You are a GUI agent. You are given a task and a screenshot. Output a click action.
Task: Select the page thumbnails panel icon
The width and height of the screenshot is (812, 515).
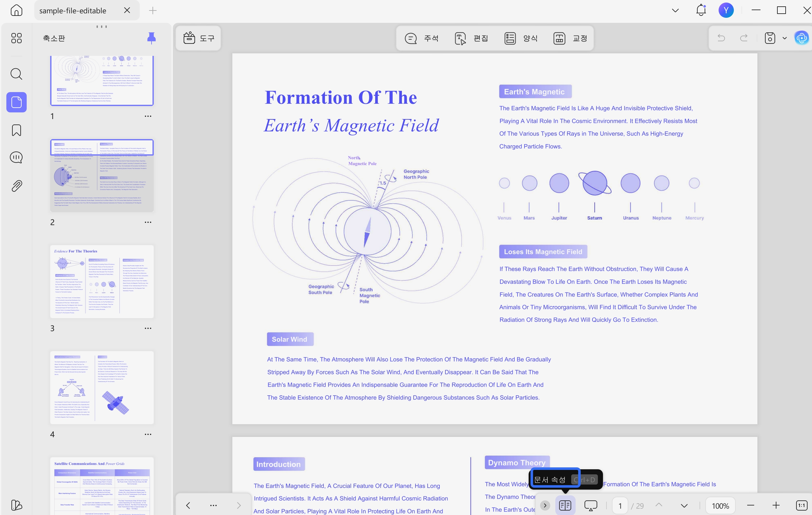16,102
